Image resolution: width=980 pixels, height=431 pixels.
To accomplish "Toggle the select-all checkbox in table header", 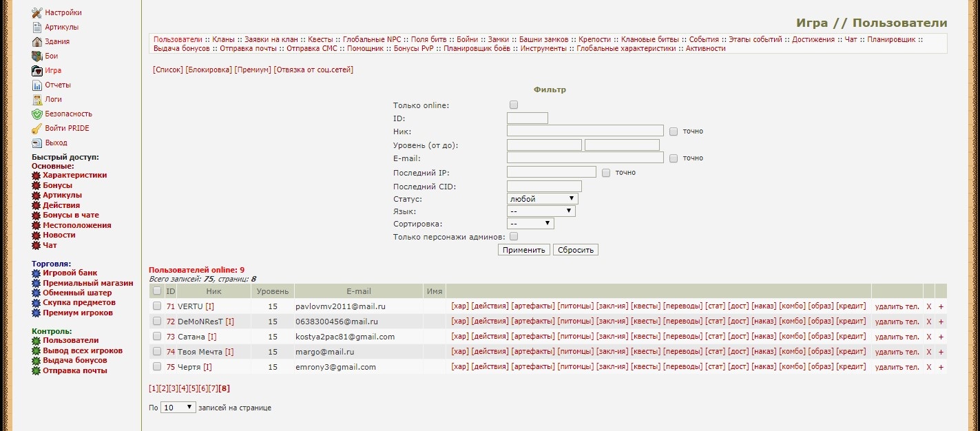I will (157, 291).
